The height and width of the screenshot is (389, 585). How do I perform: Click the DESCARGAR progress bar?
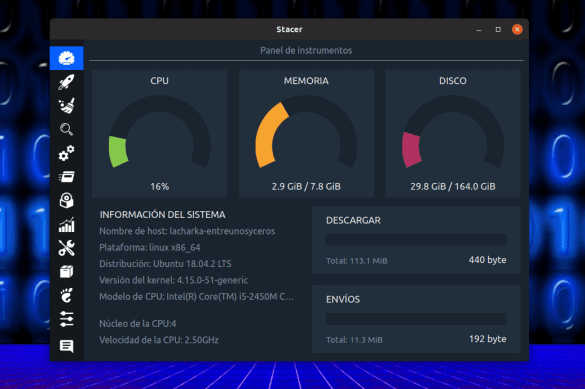point(416,239)
